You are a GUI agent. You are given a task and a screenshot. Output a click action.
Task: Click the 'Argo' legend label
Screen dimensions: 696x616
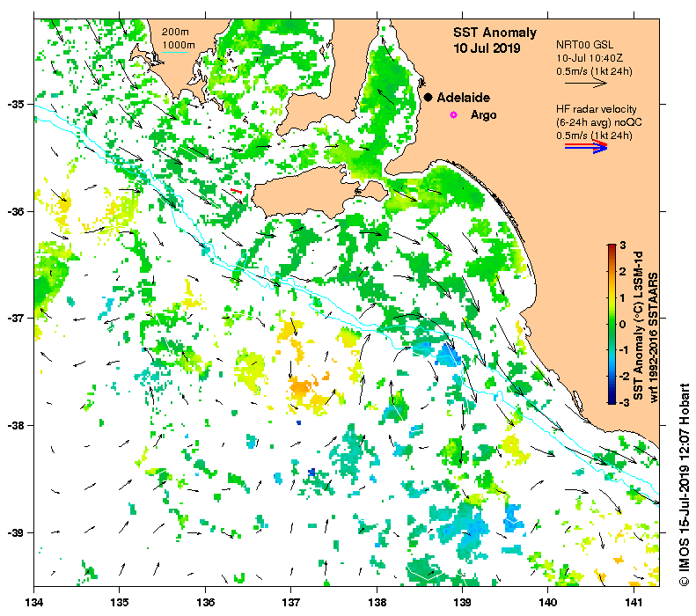click(483, 115)
